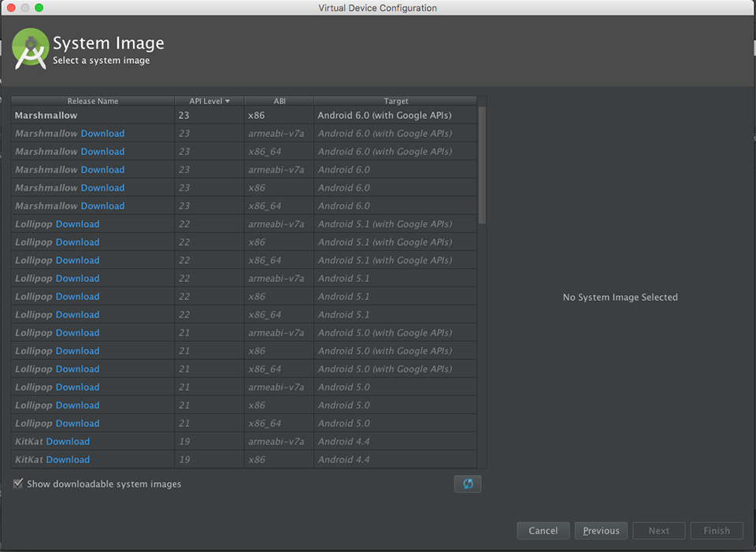Download Marshmallow armeabi-v7a plain Android 6.0
Image resolution: width=756 pixels, height=552 pixels.
pyautogui.click(x=102, y=170)
